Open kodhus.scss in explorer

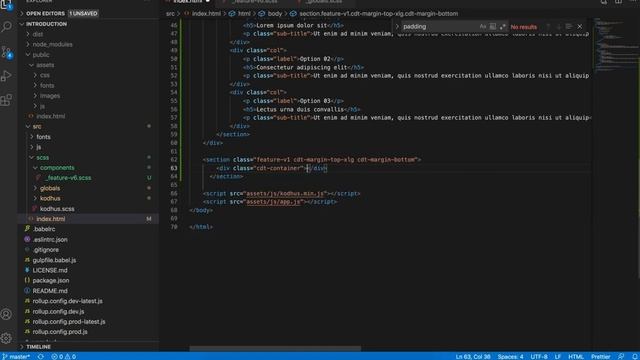57,209
